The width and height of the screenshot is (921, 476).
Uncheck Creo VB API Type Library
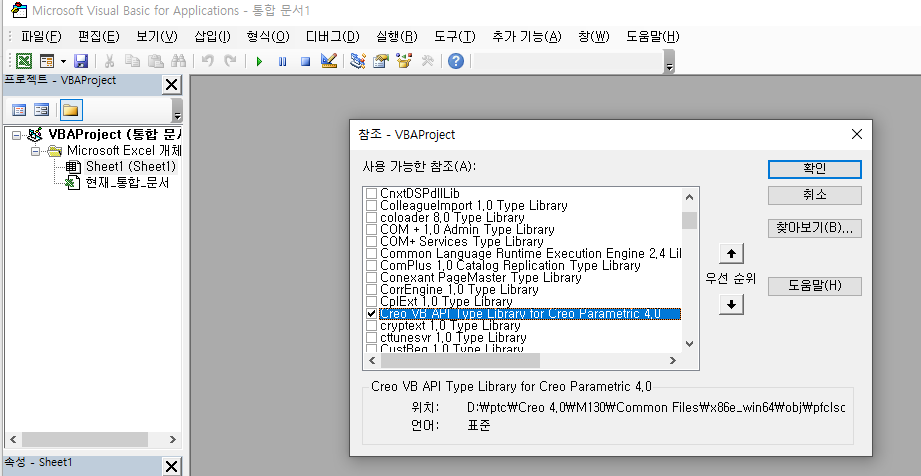[371, 314]
